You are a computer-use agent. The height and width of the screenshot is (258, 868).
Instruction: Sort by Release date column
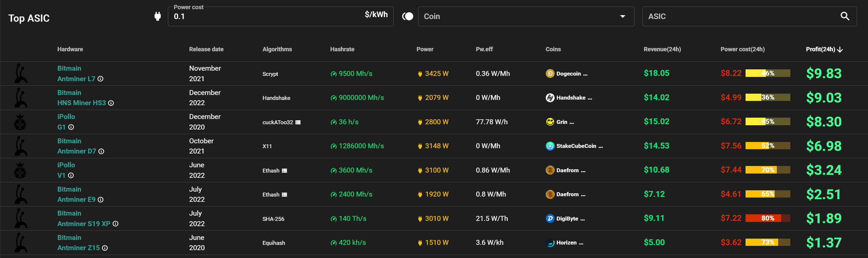pyautogui.click(x=206, y=49)
